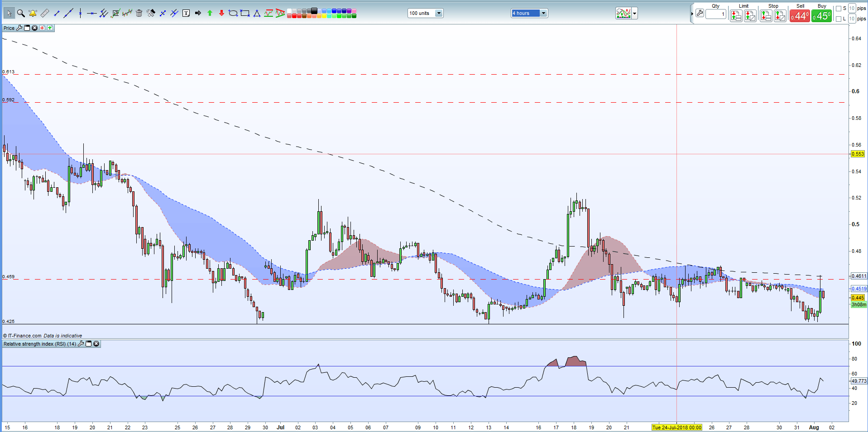The height and width of the screenshot is (432, 868).
Task: Pick the white color swatch
Action: point(289,11)
